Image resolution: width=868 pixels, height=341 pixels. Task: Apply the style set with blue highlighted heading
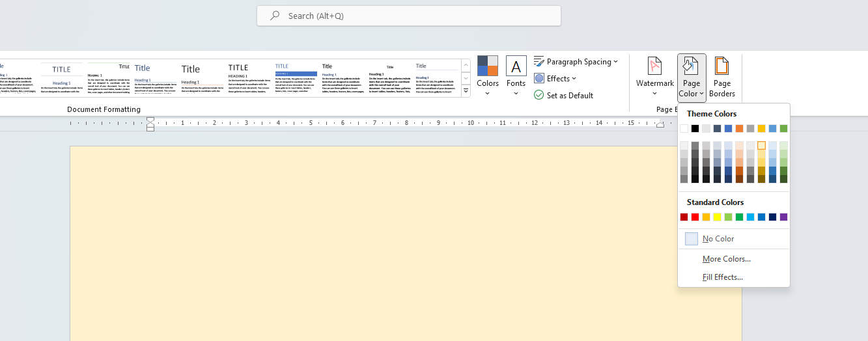296,78
